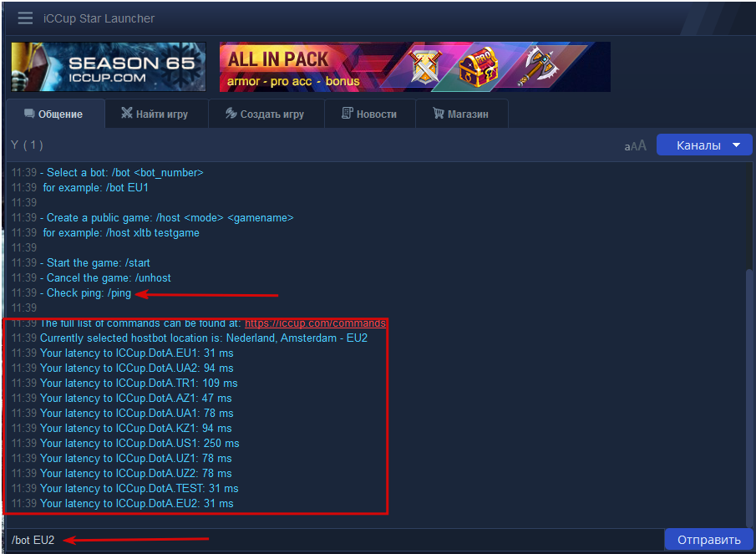Click the Season 65 ICCup banner
This screenshot has height=554, width=756.
(x=109, y=67)
